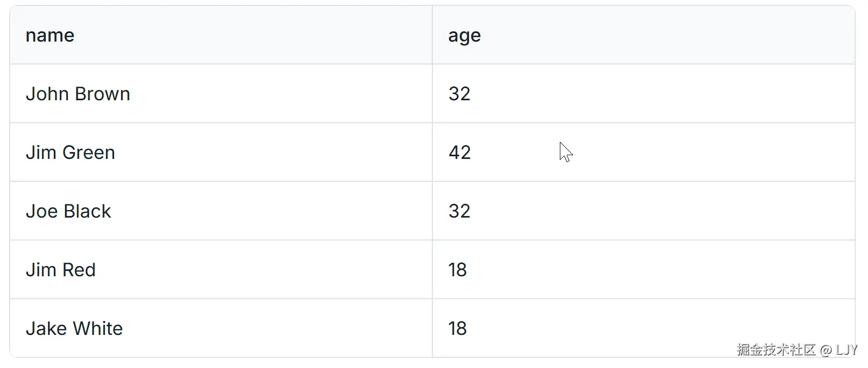
Task: Select the John Brown name cell
Action: pyautogui.click(x=78, y=94)
